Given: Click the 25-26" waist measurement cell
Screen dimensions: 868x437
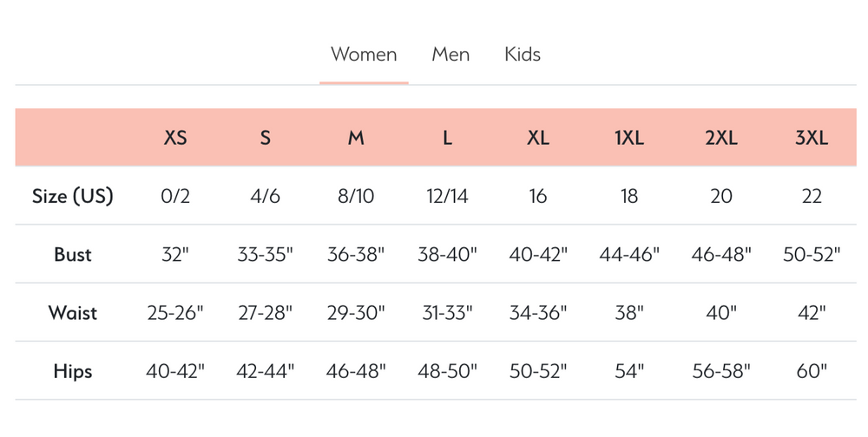Looking at the screenshot, I should click(175, 313).
